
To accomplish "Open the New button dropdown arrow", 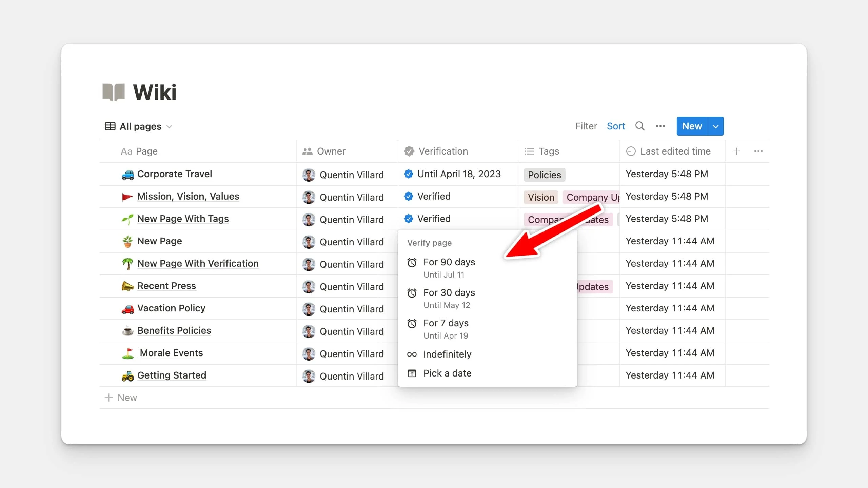I will (715, 126).
